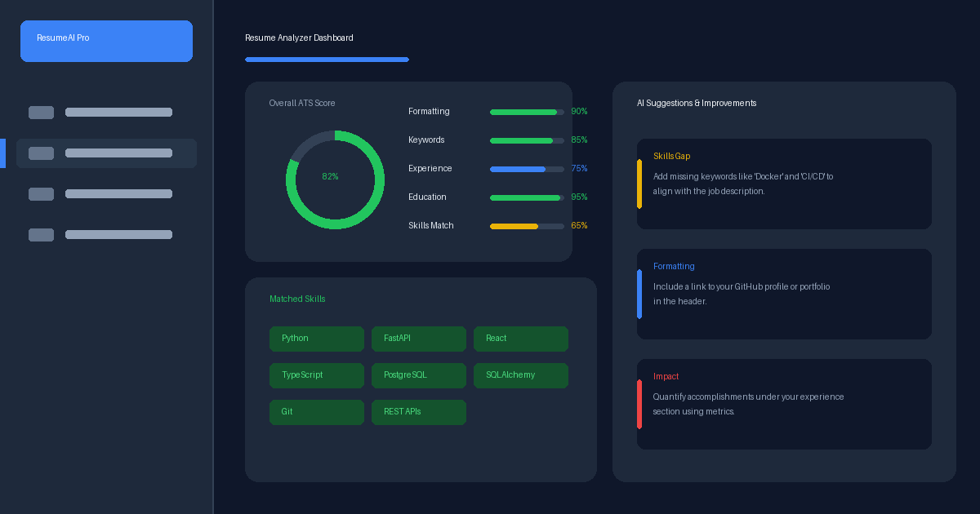This screenshot has width=980, height=514.
Task: Select the Git skill chip
Action: [x=317, y=412]
